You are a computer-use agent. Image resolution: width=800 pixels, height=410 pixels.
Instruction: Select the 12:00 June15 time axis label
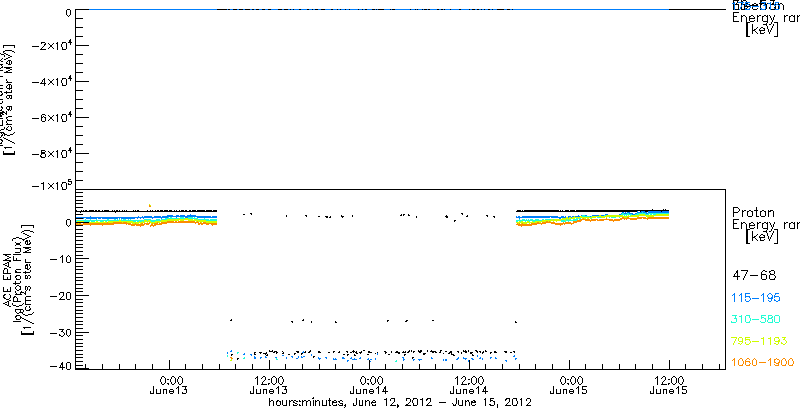click(669, 386)
